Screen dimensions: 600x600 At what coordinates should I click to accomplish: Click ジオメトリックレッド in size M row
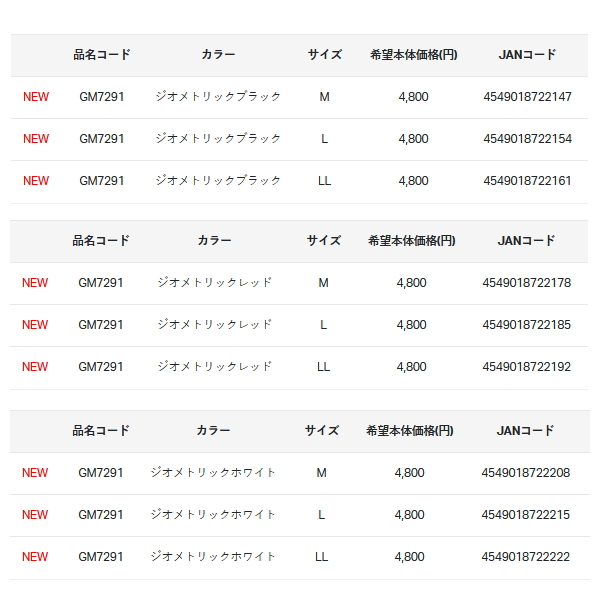click(x=215, y=282)
